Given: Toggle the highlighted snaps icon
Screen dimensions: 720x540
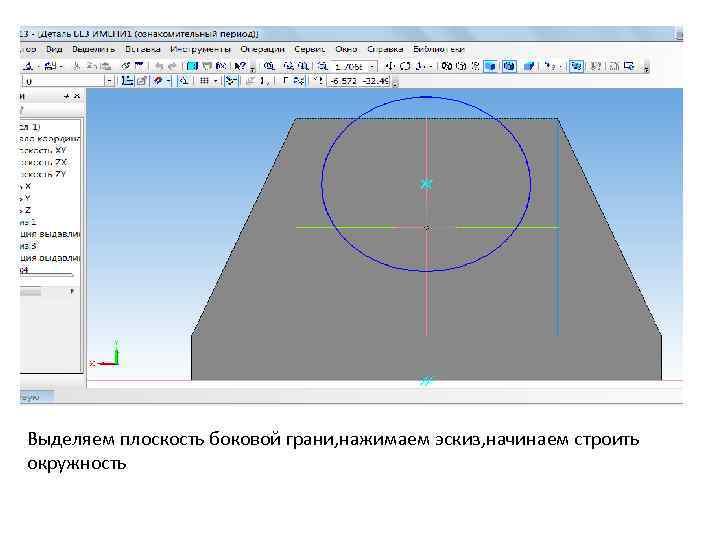Looking at the screenshot, I should (x=231, y=81).
